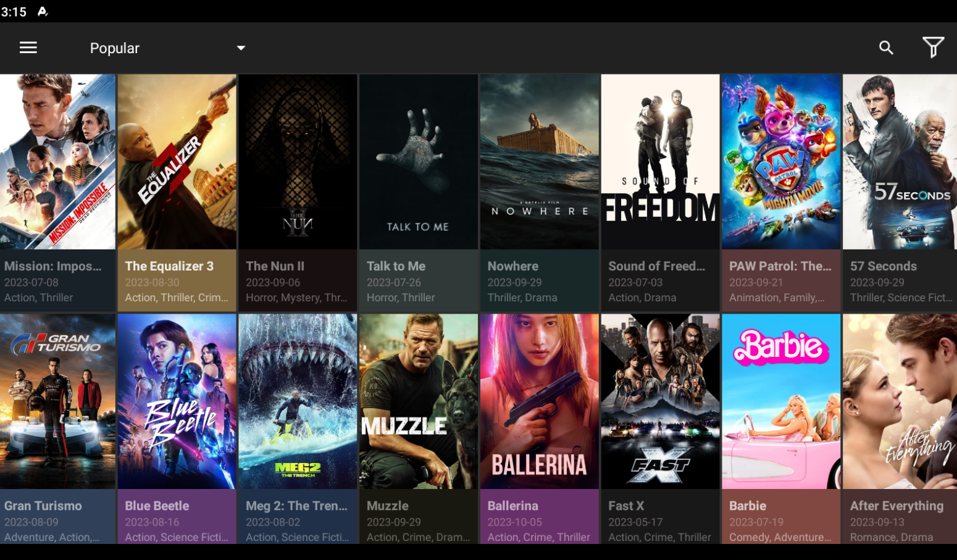Select the 'Thriller, Drama' genre line
The height and width of the screenshot is (560, 957).
click(x=522, y=298)
